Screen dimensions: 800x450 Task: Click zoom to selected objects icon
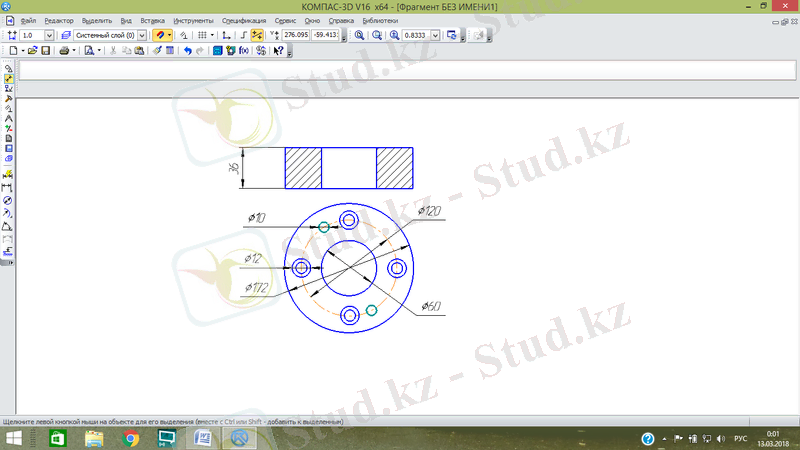tap(377, 35)
